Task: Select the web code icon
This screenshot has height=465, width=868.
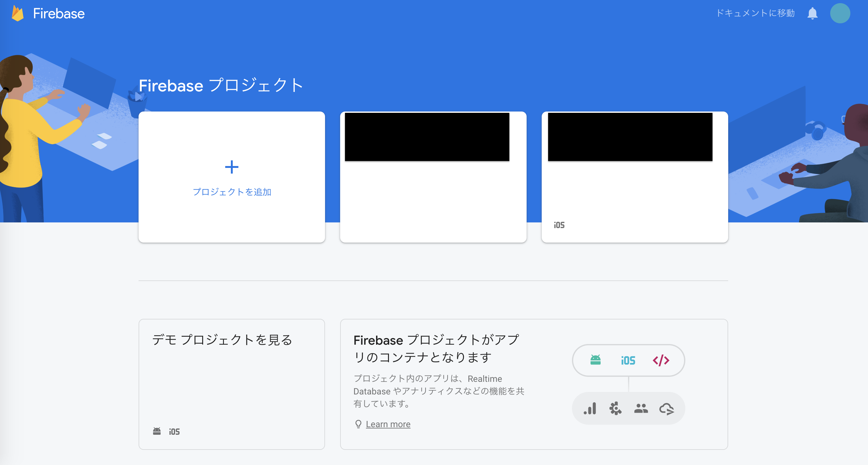Action: (661, 360)
